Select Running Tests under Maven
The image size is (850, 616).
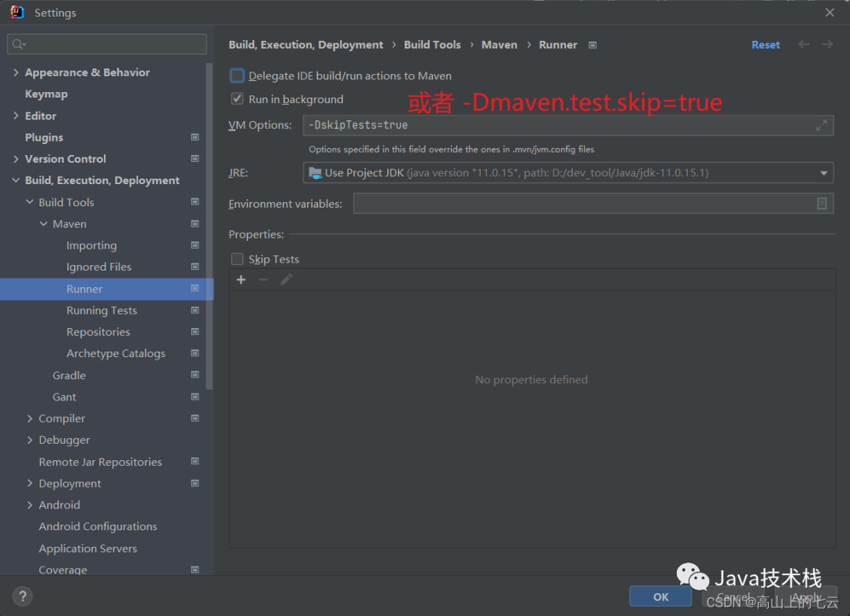coord(102,311)
